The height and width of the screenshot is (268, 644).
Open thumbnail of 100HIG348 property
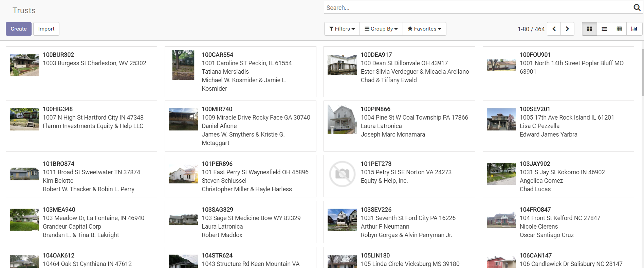pos(24,119)
